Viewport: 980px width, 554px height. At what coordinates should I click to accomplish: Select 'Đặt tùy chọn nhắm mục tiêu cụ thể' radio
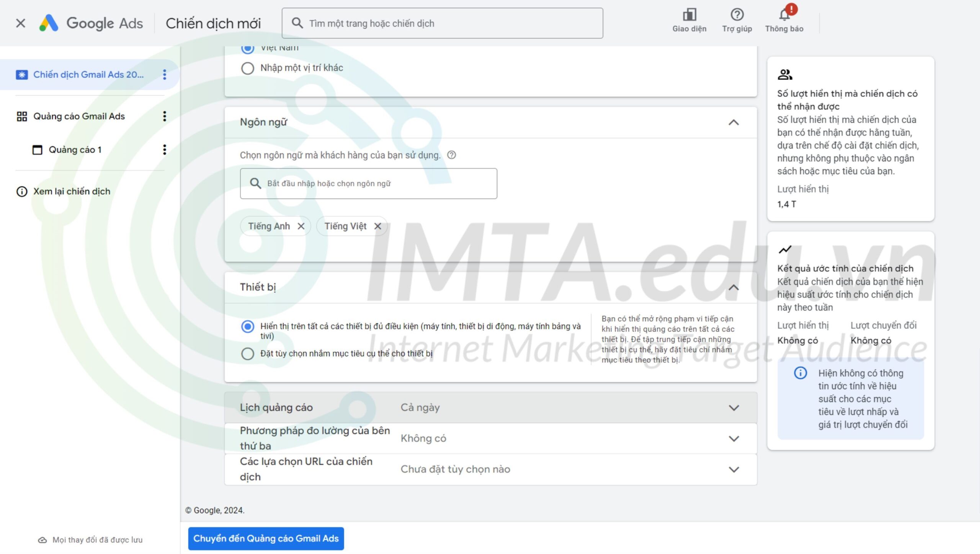(248, 354)
